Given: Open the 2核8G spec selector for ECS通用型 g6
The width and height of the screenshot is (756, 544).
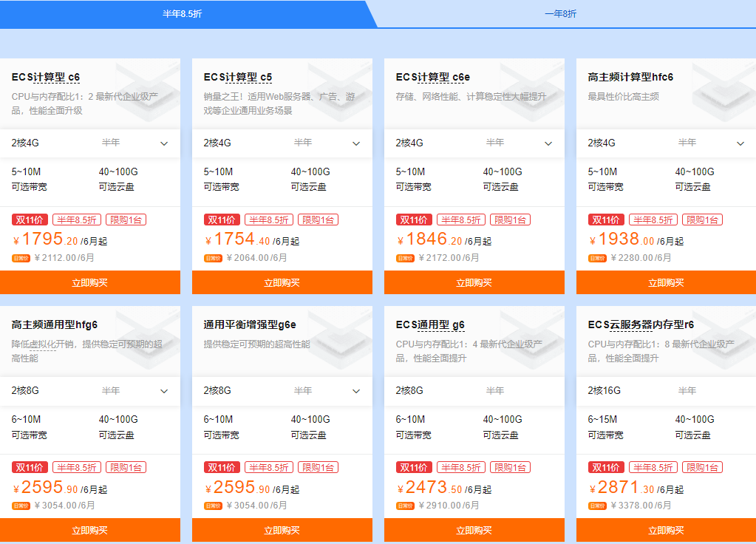Looking at the screenshot, I should point(474,391).
